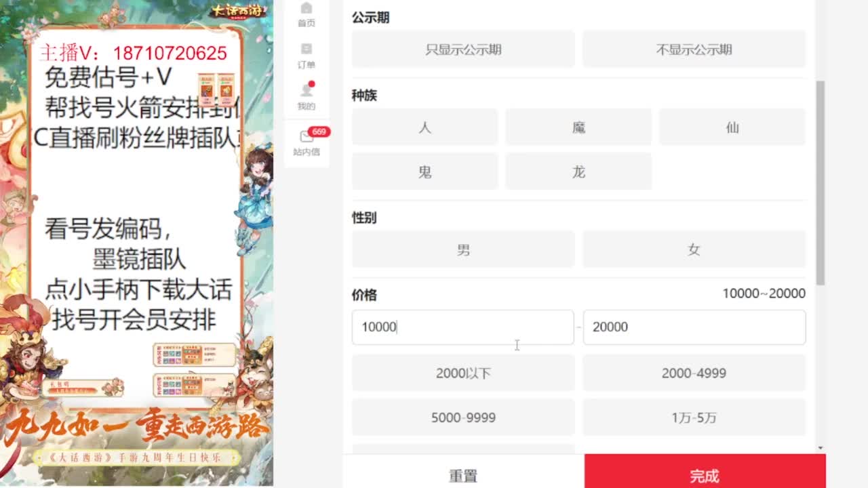Click the 性别 section heading
868x488 pixels.
click(364, 218)
